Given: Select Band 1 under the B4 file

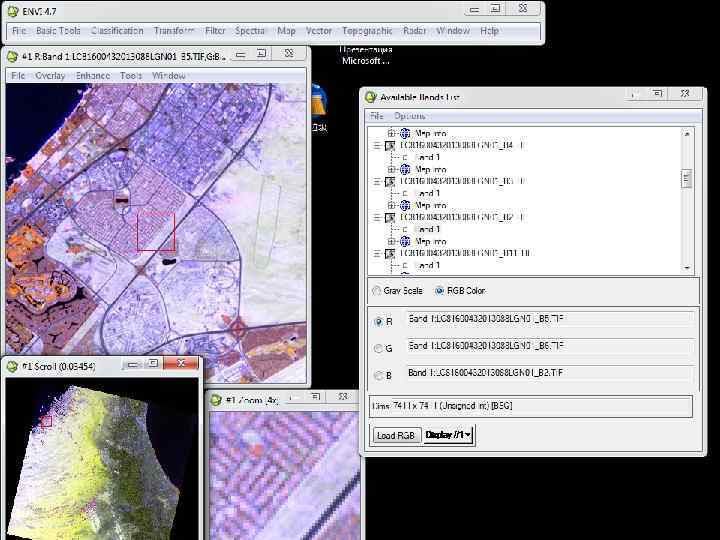Looking at the screenshot, I should (x=427, y=158).
